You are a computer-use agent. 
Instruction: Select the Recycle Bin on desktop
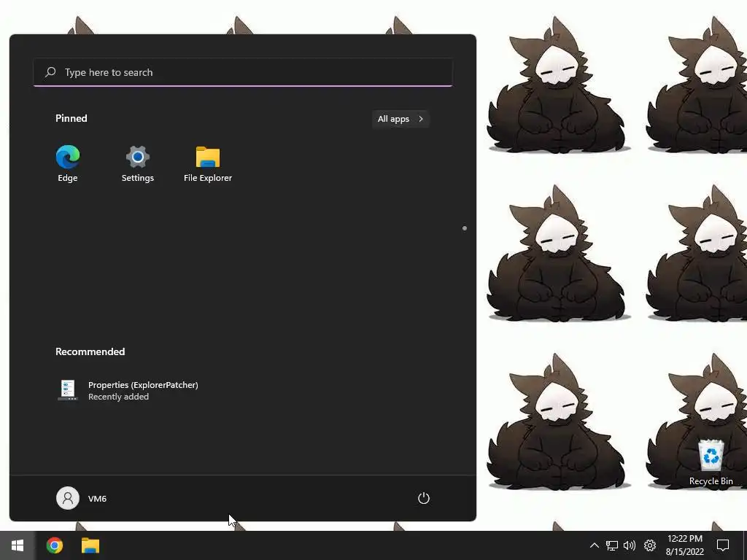pos(711,462)
